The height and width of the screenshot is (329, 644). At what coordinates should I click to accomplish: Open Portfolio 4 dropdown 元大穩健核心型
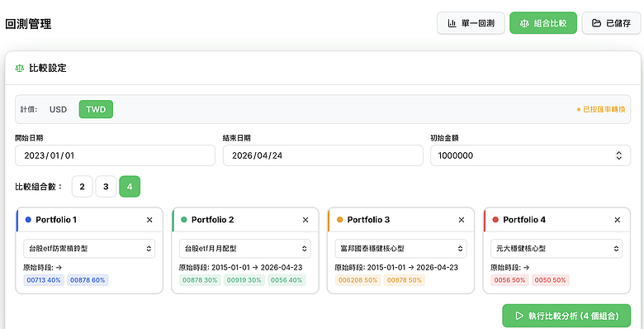(556, 249)
